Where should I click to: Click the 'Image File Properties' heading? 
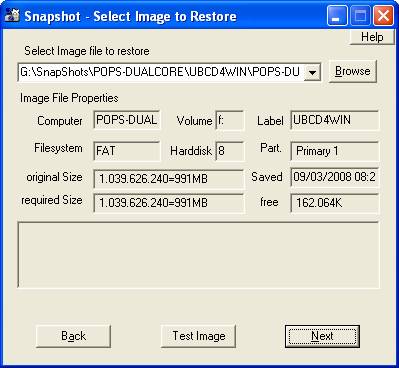[69, 98]
